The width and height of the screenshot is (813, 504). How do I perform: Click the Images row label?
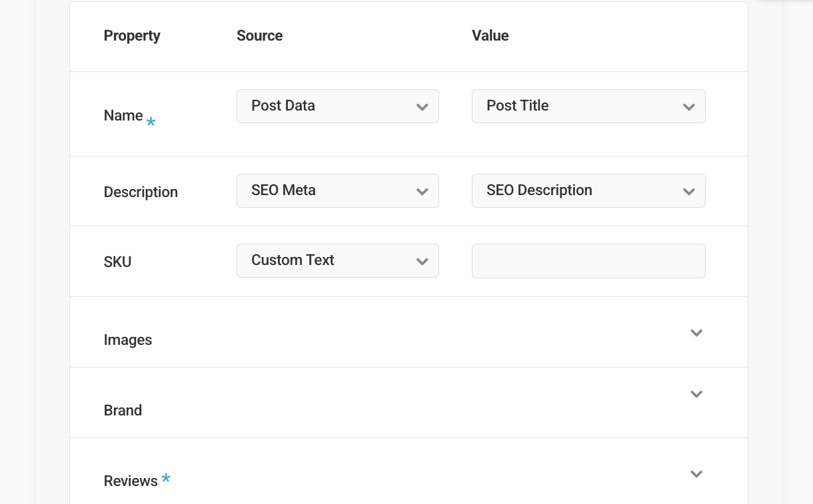(x=128, y=340)
